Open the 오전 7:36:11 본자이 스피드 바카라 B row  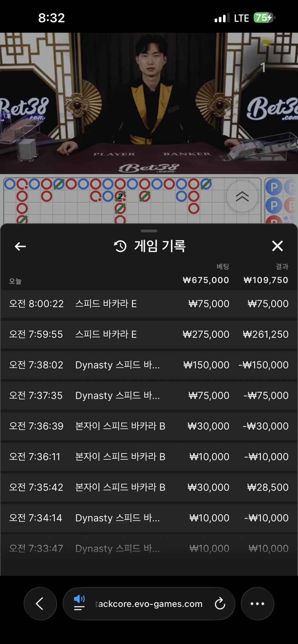coord(149,457)
